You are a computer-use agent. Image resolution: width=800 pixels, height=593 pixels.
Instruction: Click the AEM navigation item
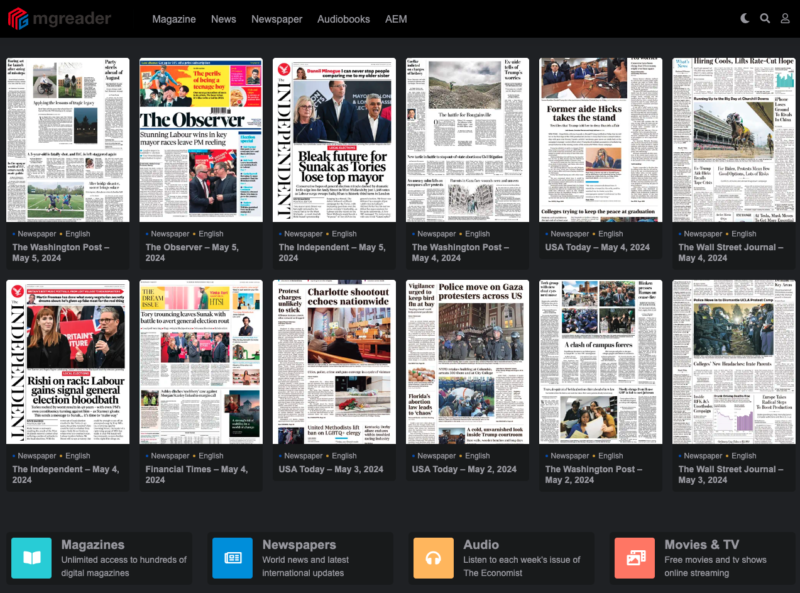pos(396,19)
